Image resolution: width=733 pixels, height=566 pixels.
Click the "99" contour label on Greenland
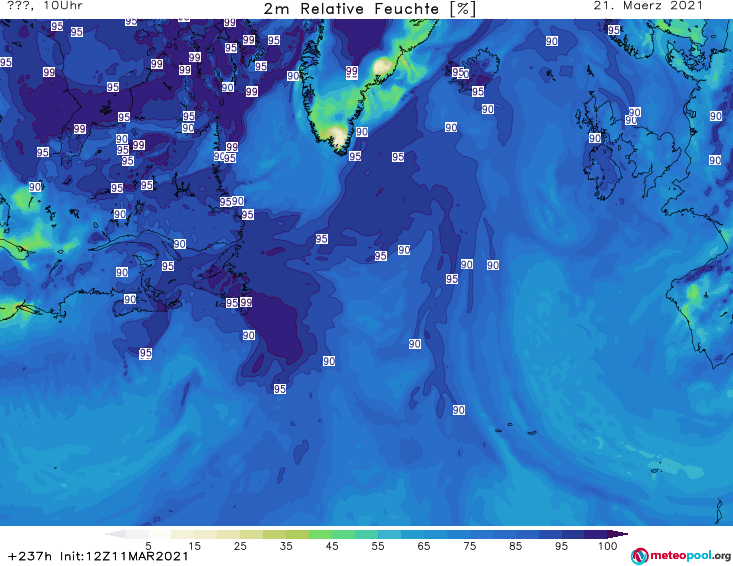tap(352, 72)
